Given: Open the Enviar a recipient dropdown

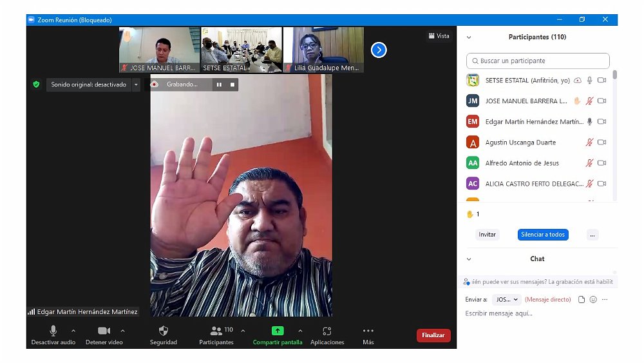Looking at the screenshot, I should click(x=507, y=300).
